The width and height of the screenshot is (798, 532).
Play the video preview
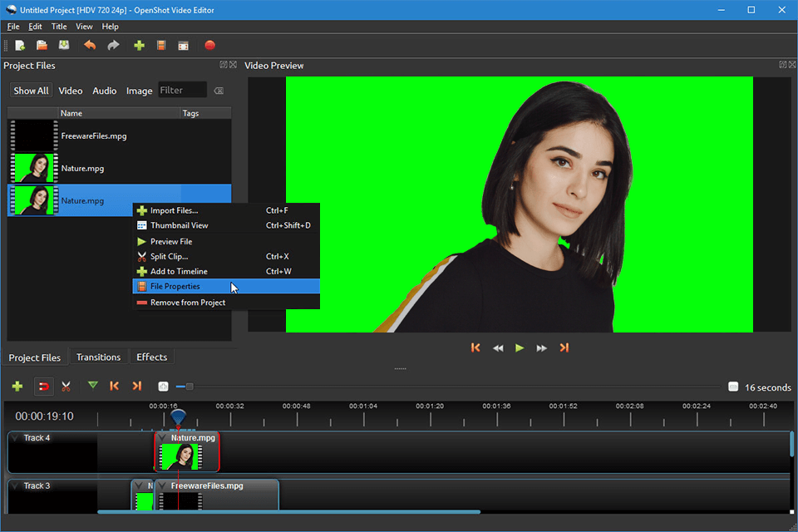[x=520, y=347]
